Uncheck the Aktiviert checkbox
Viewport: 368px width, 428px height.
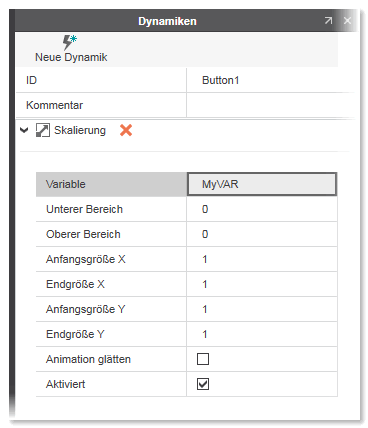click(x=203, y=384)
